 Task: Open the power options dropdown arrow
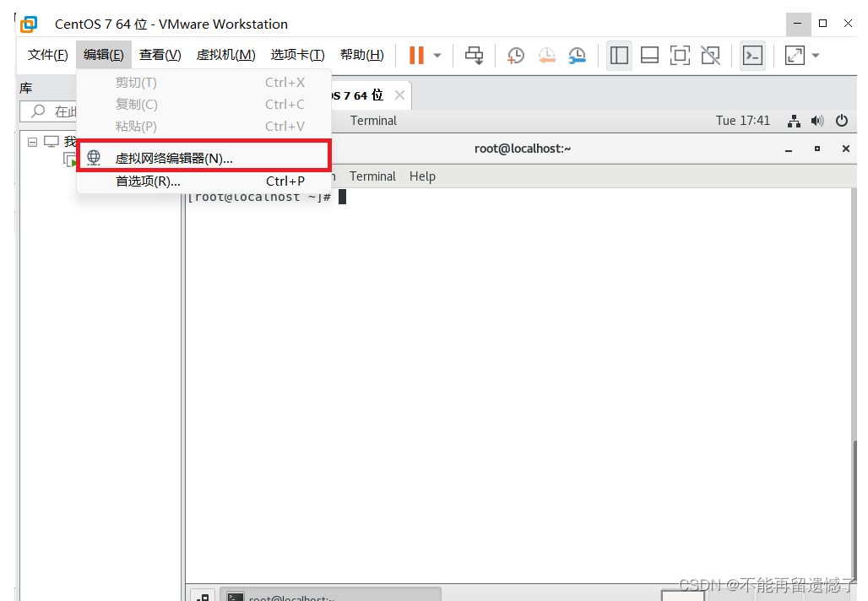click(437, 56)
